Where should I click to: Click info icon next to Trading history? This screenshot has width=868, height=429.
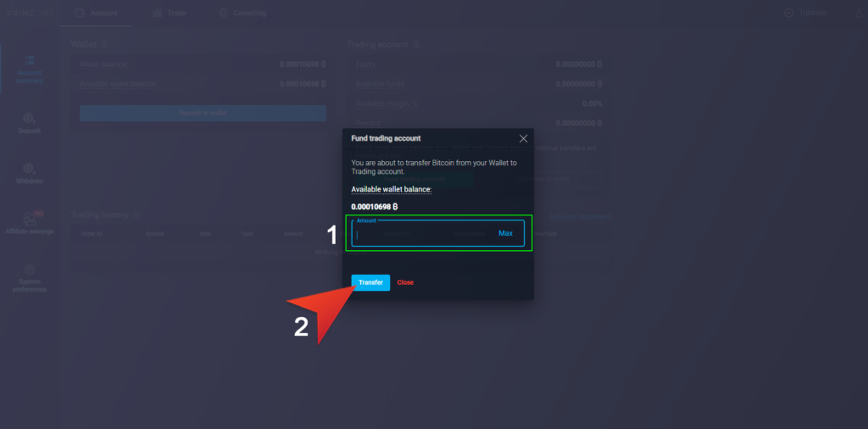(x=136, y=214)
